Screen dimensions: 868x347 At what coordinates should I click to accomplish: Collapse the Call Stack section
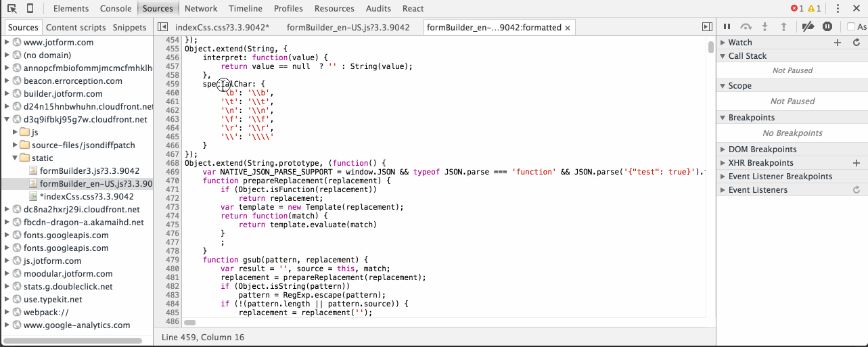click(722, 56)
